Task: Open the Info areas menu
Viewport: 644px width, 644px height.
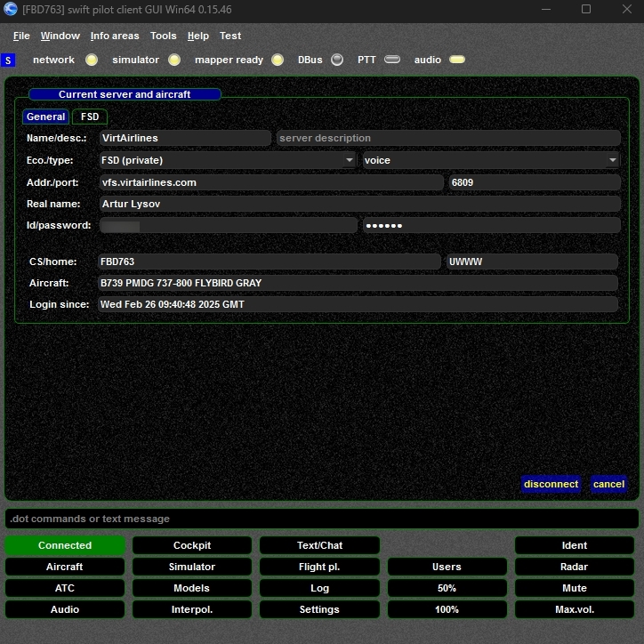Action: [115, 36]
